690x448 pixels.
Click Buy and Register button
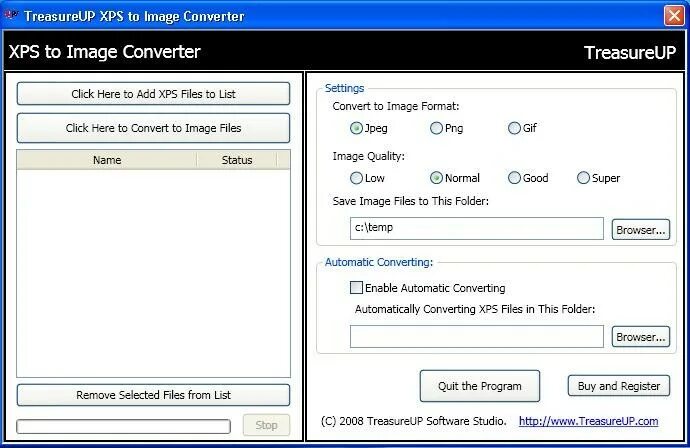click(619, 386)
